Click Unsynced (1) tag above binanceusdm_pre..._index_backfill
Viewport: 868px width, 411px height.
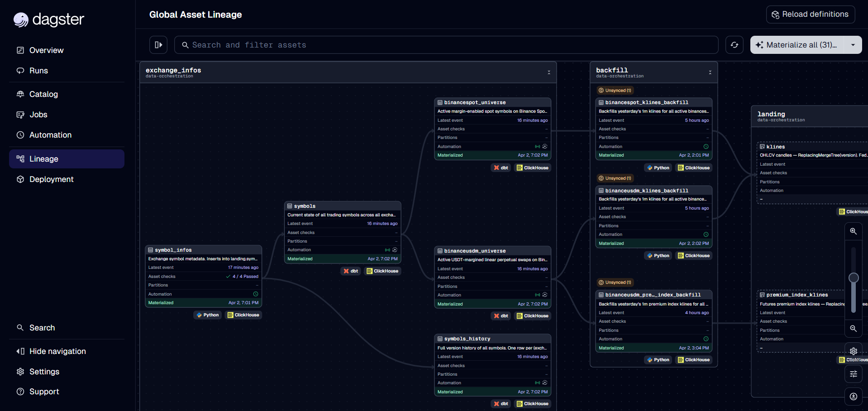click(615, 282)
